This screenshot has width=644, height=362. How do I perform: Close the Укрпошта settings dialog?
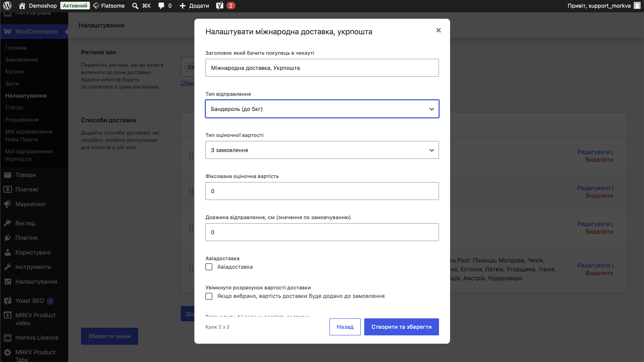(438, 30)
